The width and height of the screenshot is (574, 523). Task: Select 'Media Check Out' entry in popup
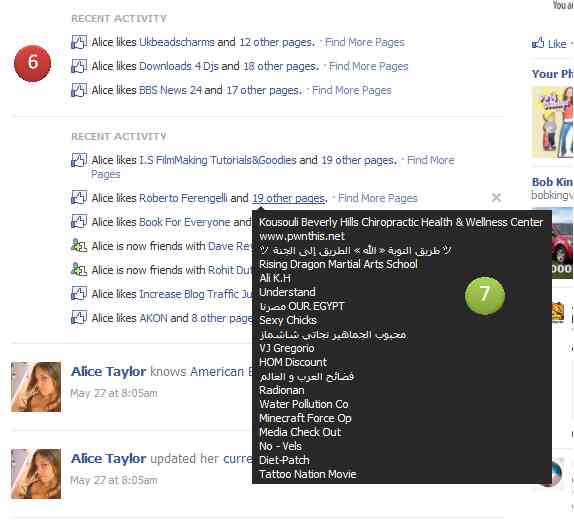(x=300, y=432)
